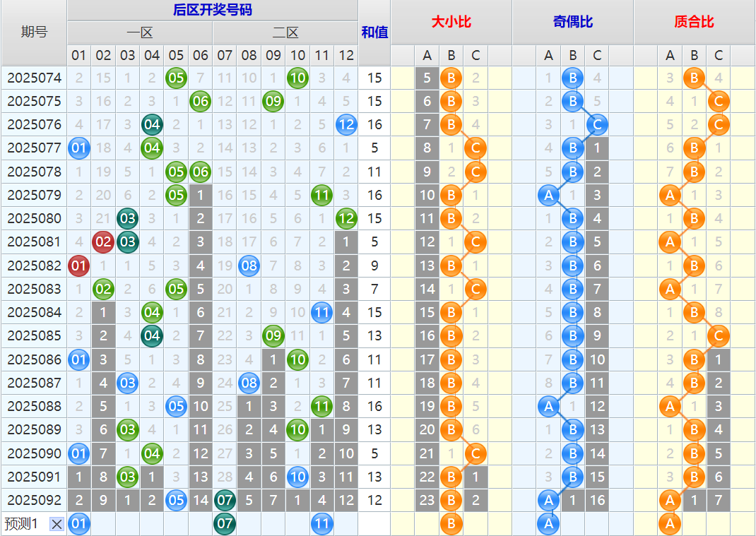
Task: Click gray cell 16 in 2025092 奇偶比
Action: [x=597, y=500]
